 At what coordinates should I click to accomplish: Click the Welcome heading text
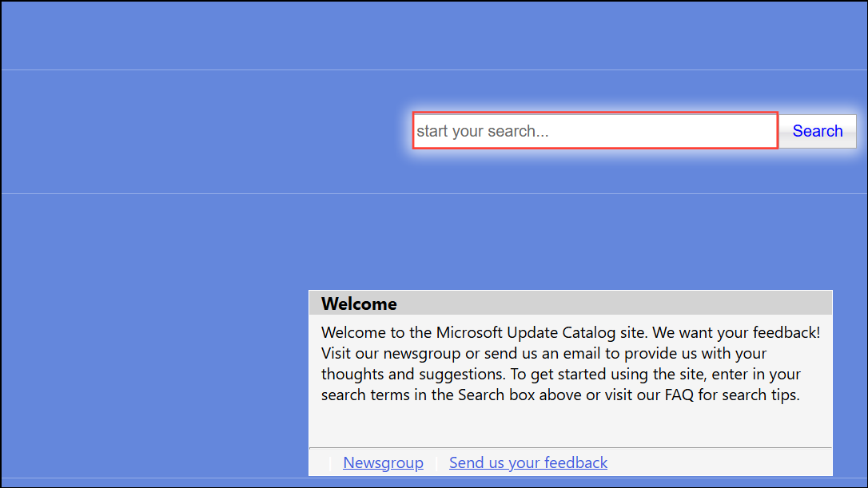point(359,304)
